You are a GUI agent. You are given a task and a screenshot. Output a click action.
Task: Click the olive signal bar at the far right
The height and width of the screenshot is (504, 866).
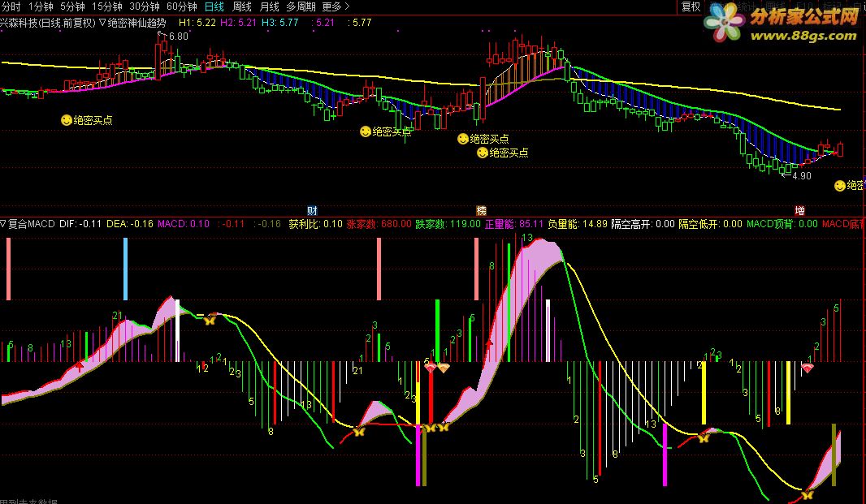834,454
